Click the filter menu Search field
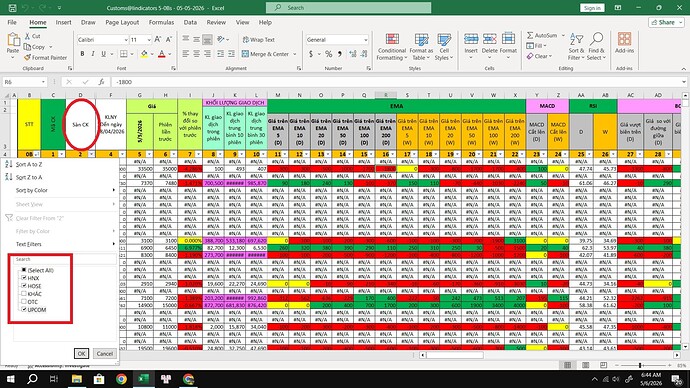This screenshot has width=690, height=388. pos(64,259)
